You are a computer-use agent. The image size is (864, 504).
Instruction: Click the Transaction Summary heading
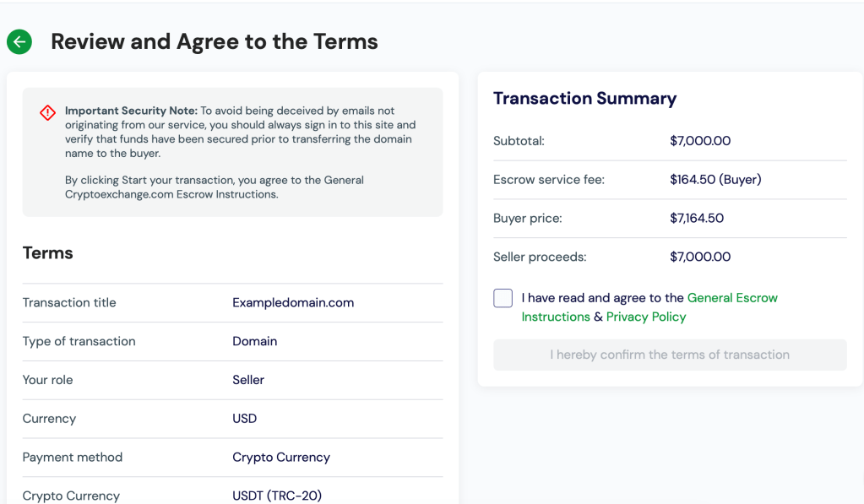point(584,98)
